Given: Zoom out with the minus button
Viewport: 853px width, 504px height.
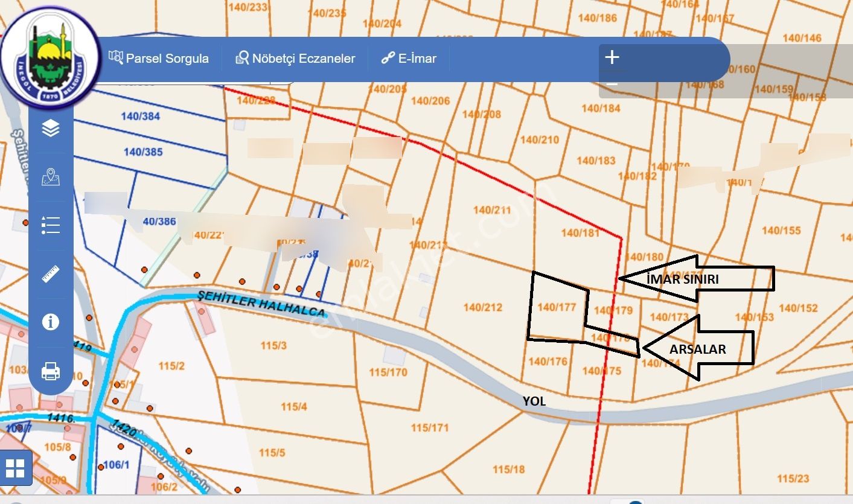Looking at the screenshot, I should tap(612, 85).
